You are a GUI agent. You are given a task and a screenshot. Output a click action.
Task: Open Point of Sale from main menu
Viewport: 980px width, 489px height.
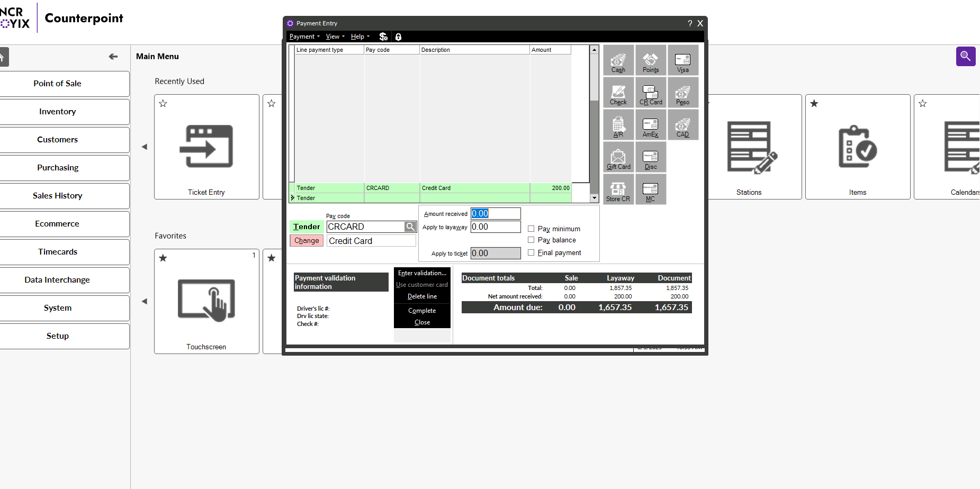click(57, 84)
